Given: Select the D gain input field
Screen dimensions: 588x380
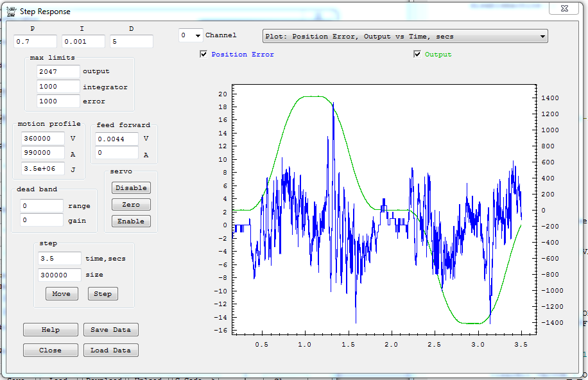Looking at the screenshot, I should pyautogui.click(x=131, y=42).
